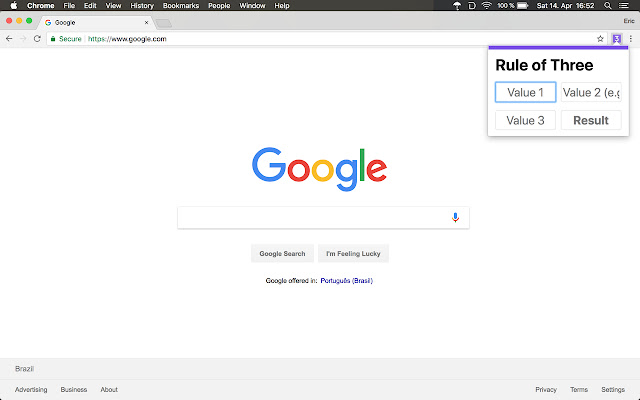Click the Result field
Viewport: 640px width, 400px height.
[591, 120]
